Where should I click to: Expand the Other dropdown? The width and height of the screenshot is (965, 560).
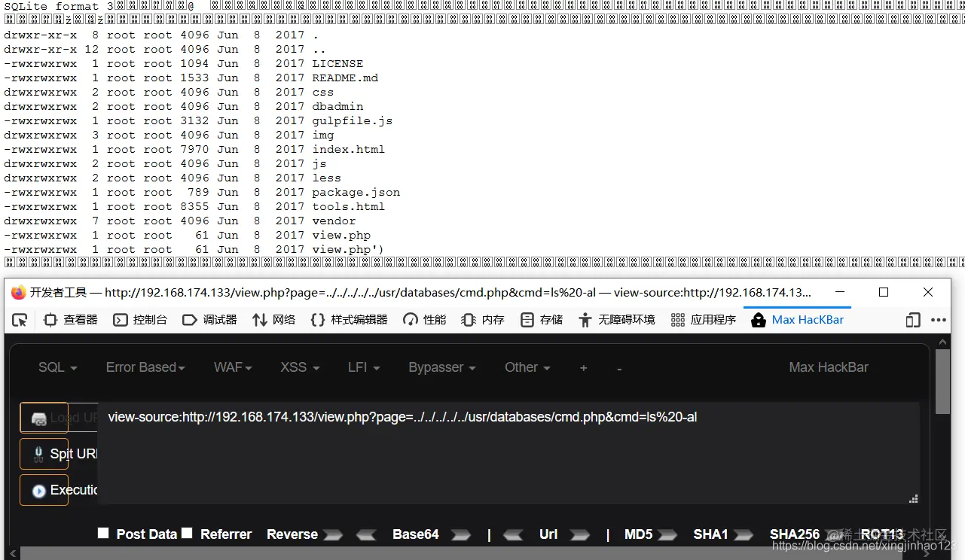(527, 367)
